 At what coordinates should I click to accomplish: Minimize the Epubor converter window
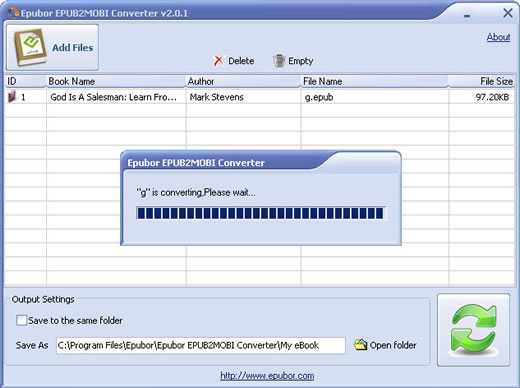467,15
